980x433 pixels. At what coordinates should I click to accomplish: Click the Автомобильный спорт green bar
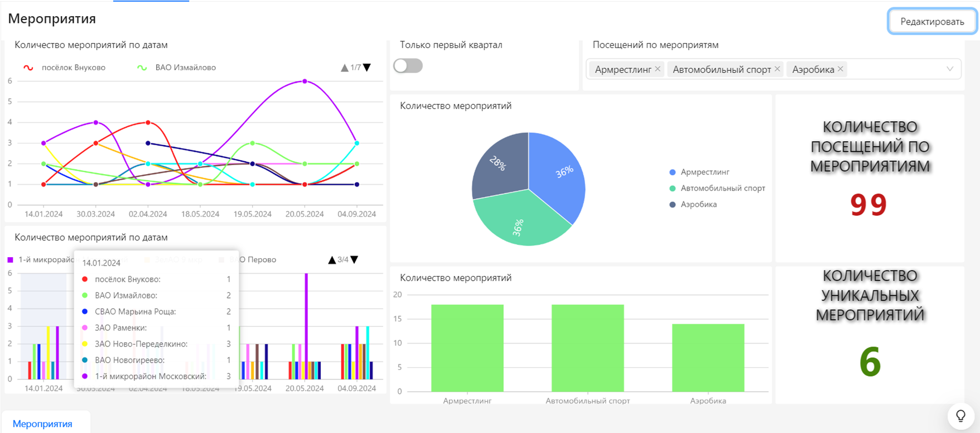coord(588,348)
